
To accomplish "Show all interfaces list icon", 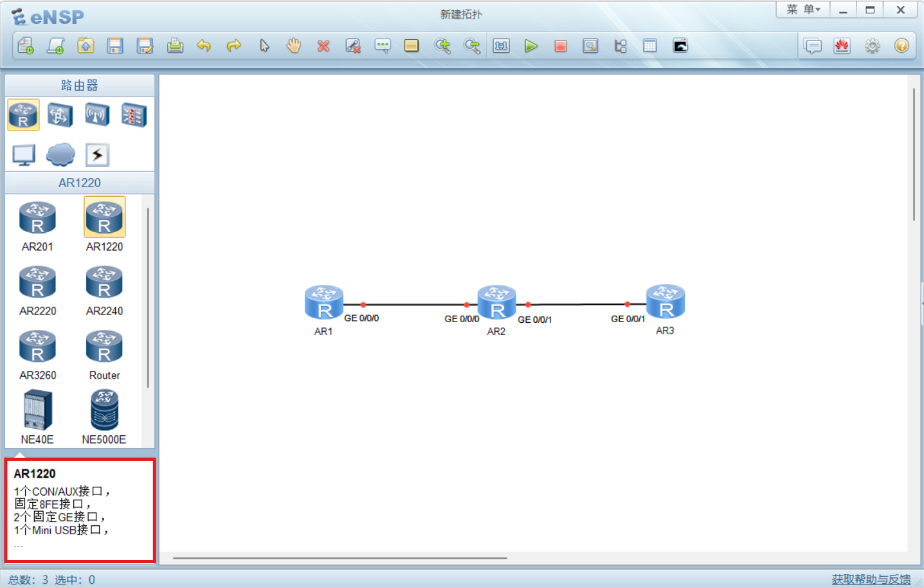I will point(621,46).
